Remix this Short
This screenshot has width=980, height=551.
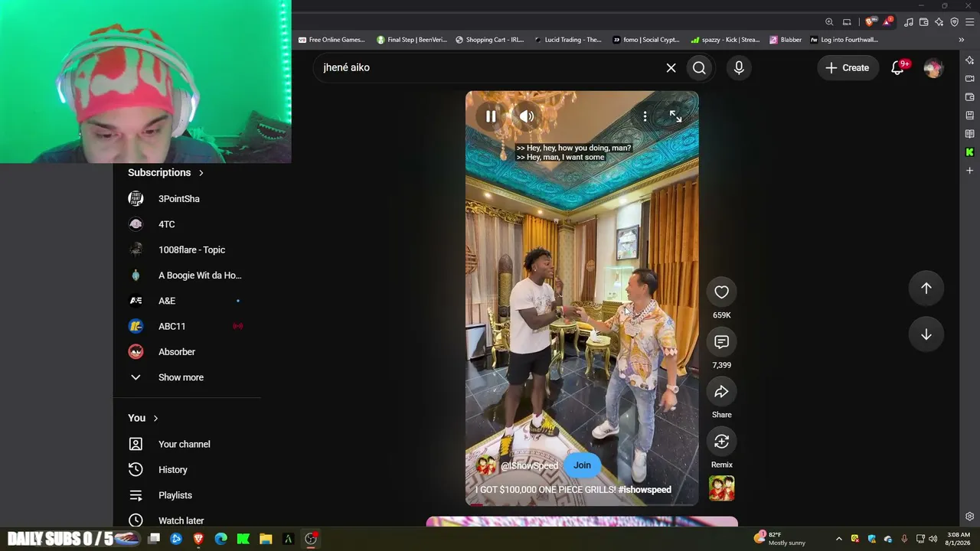(721, 441)
